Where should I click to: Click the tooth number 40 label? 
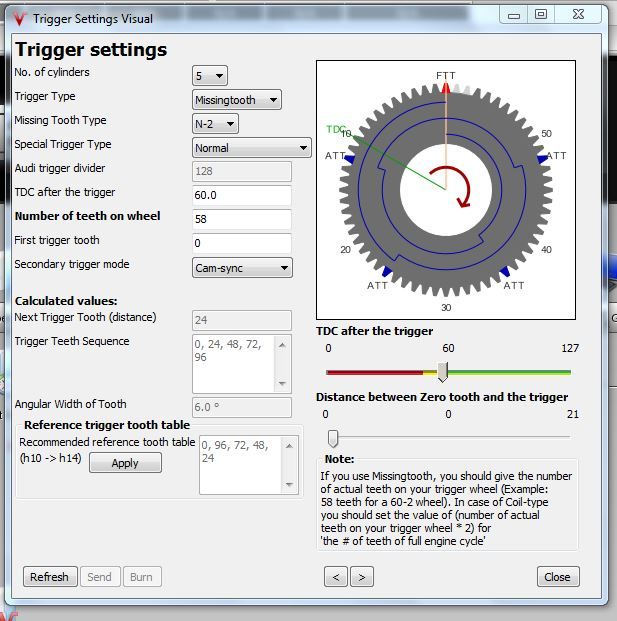(x=546, y=250)
